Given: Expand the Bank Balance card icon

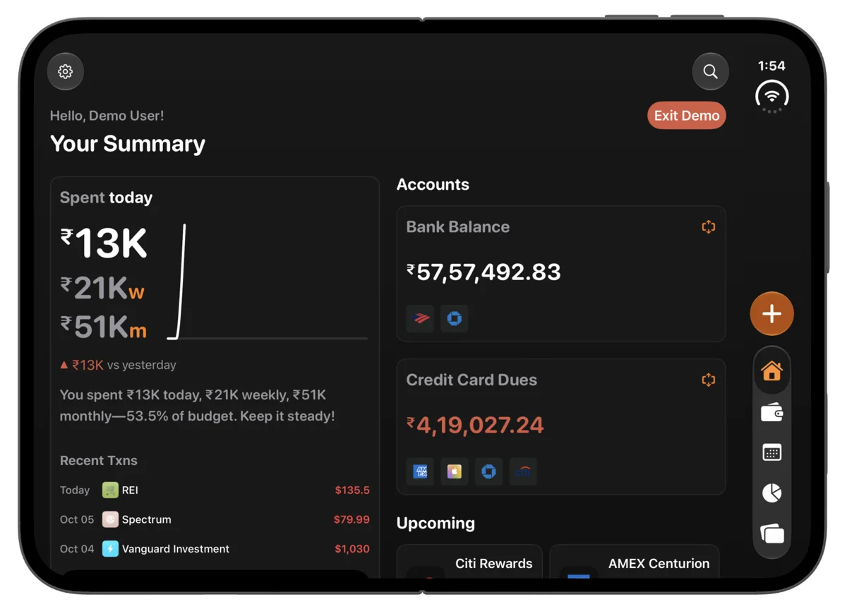Looking at the screenshot, I should click(x=708, y=227).
